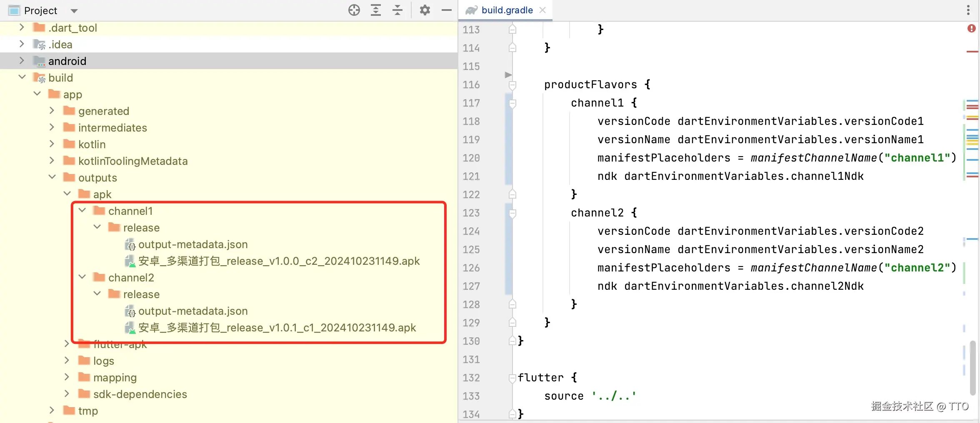Expand the tmp folder

click(52, 411)
